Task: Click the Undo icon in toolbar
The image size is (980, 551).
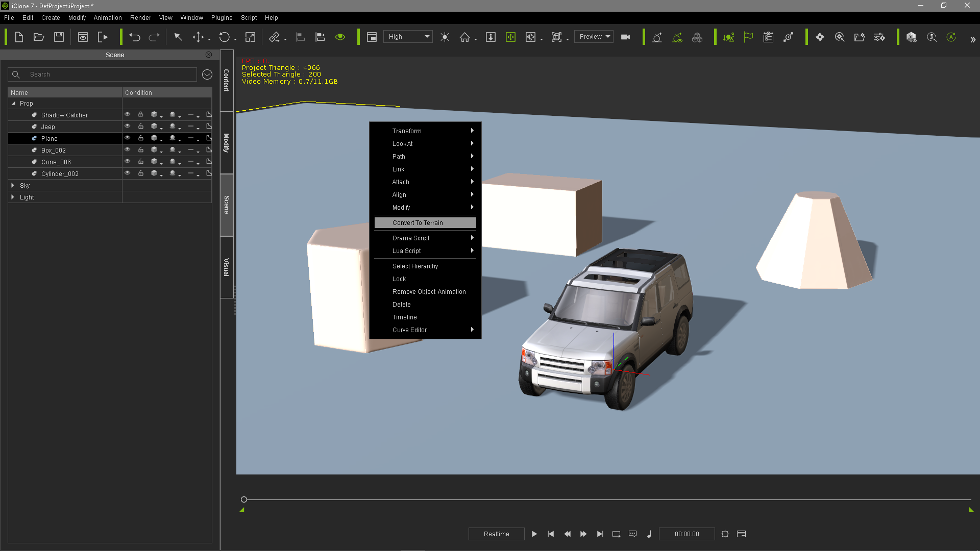Action: 134,37
